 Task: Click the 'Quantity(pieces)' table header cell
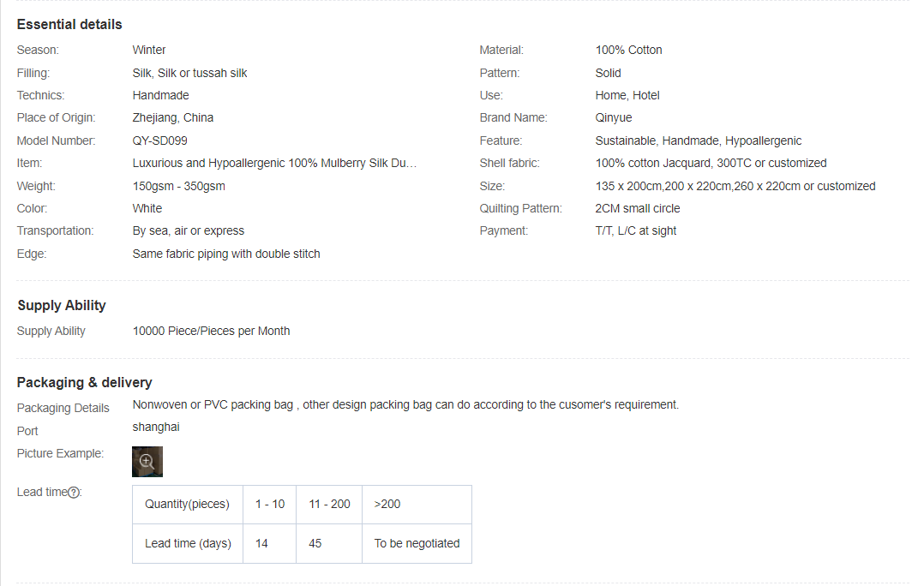point(188,504)
